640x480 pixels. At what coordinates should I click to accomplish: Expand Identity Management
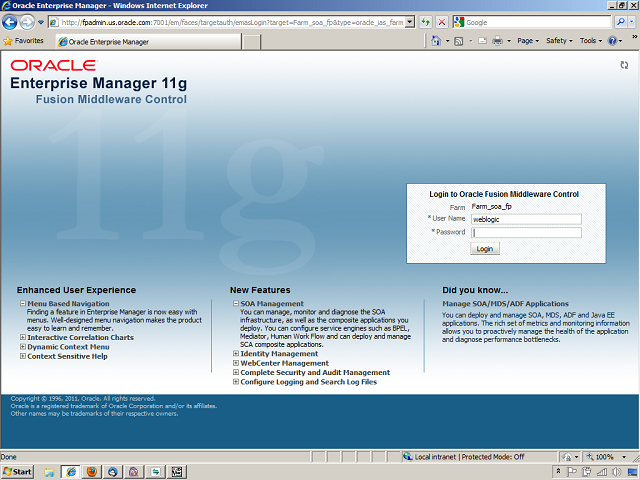point(236,353)
